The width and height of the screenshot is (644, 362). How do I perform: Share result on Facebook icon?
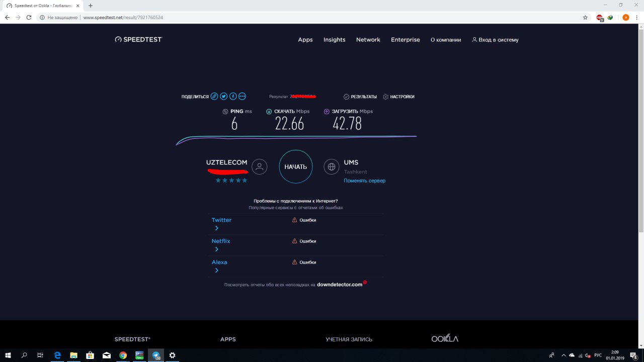(233, 96)
